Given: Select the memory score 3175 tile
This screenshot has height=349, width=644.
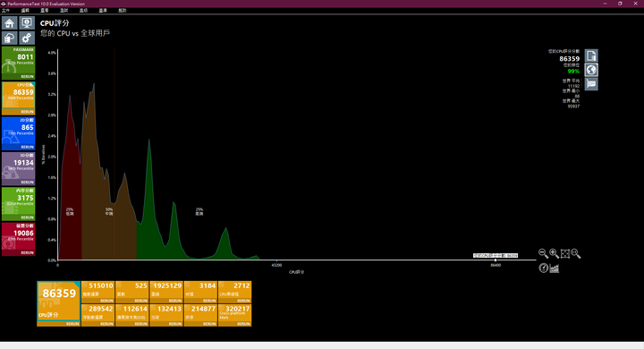Looking at the screenshot, I should click(x=19, y=204).
